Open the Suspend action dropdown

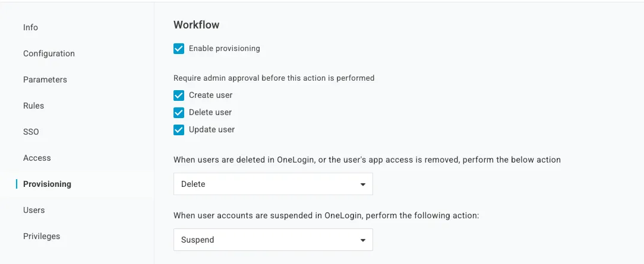point(273,240)
